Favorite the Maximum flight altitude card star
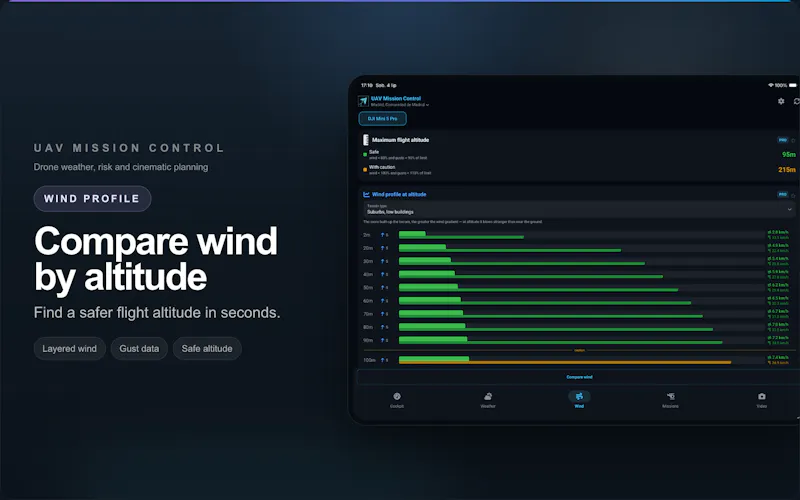This screenshot has width=800, height=500. [793, 140]
